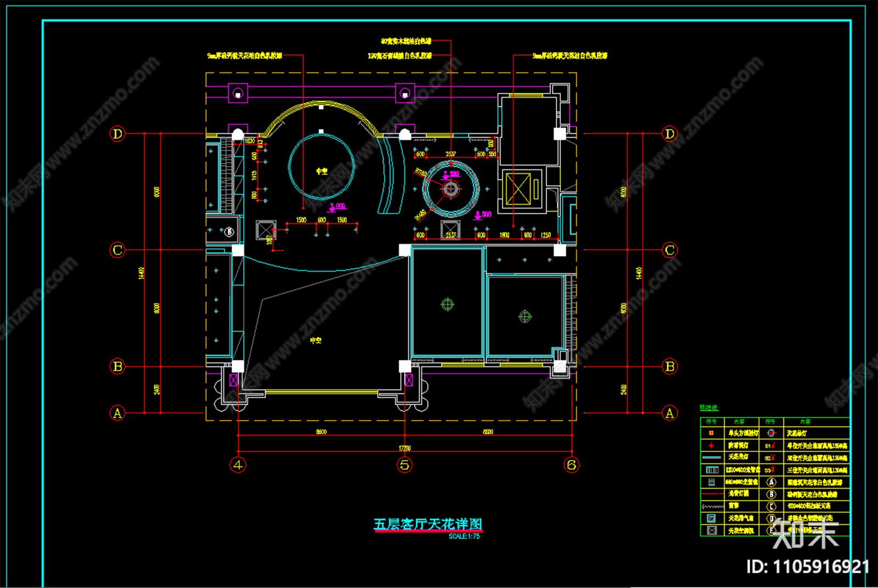The height and width of the screenshot is (588, 878).
Task: Select the bottom grid bubble 5
Action: [404, 465]
